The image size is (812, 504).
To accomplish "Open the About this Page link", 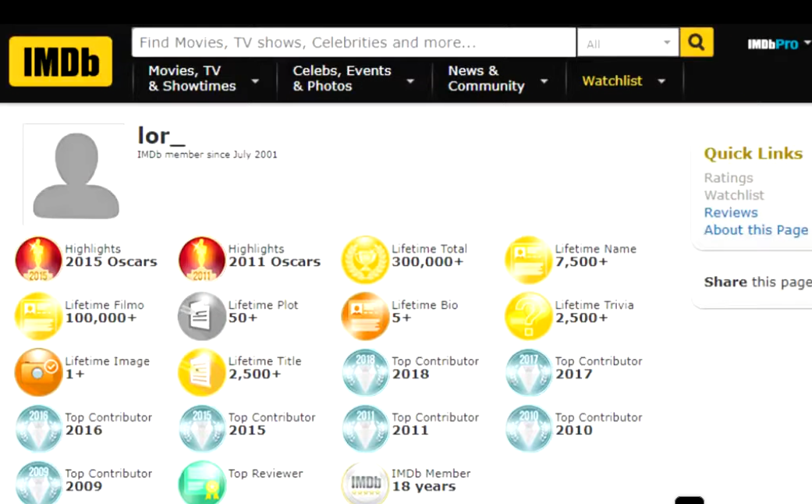I will click(756, 230).
